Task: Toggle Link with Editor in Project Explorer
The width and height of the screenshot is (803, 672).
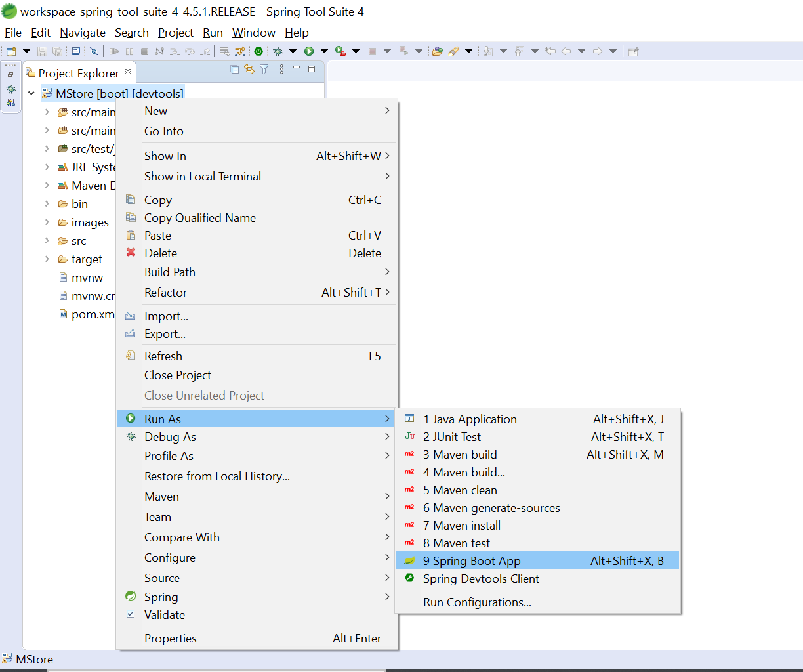Action: click(x=249, y=70)
